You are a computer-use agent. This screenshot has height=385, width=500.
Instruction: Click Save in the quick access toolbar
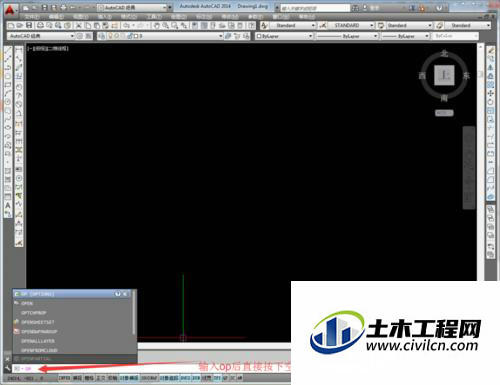point(45,7)
